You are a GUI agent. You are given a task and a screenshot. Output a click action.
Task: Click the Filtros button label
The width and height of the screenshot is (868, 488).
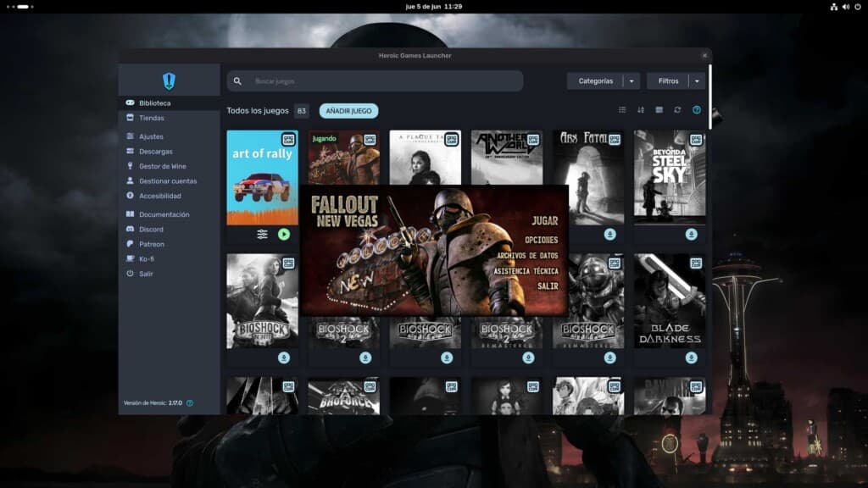coord(668,81)
